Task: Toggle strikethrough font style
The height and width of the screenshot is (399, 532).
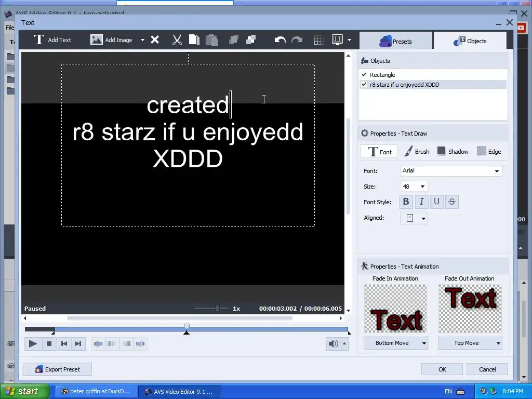Action: (452, 202)
